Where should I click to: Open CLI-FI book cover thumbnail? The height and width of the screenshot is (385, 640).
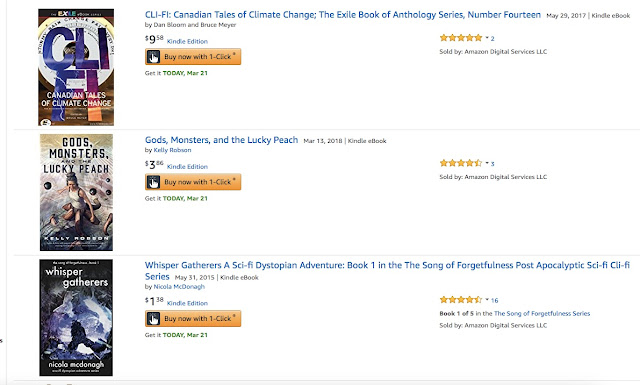click(x=76, y=67)
